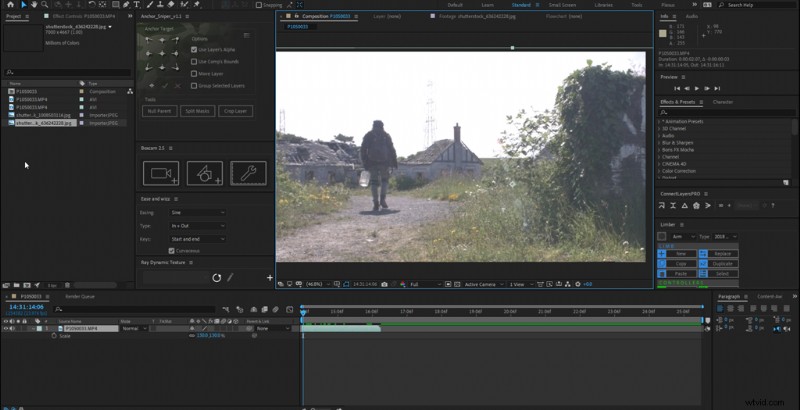Switch to Character panel tab

click(x=722, y=102)
